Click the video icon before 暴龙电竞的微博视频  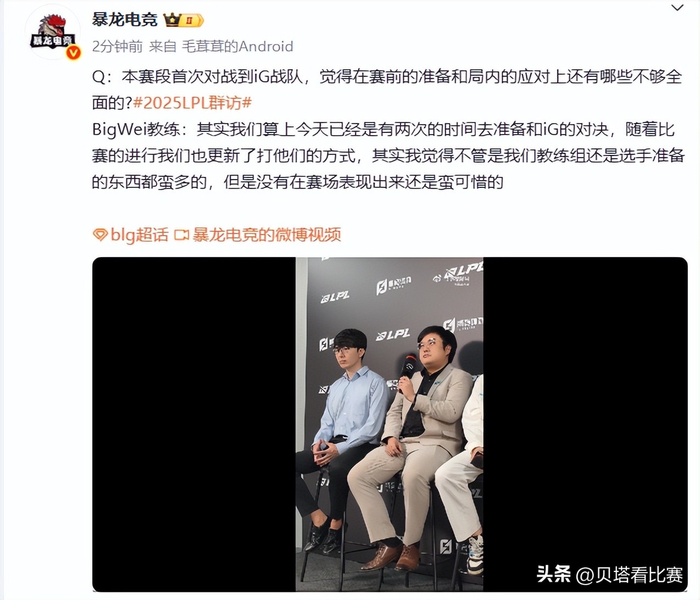click(181, 235)
